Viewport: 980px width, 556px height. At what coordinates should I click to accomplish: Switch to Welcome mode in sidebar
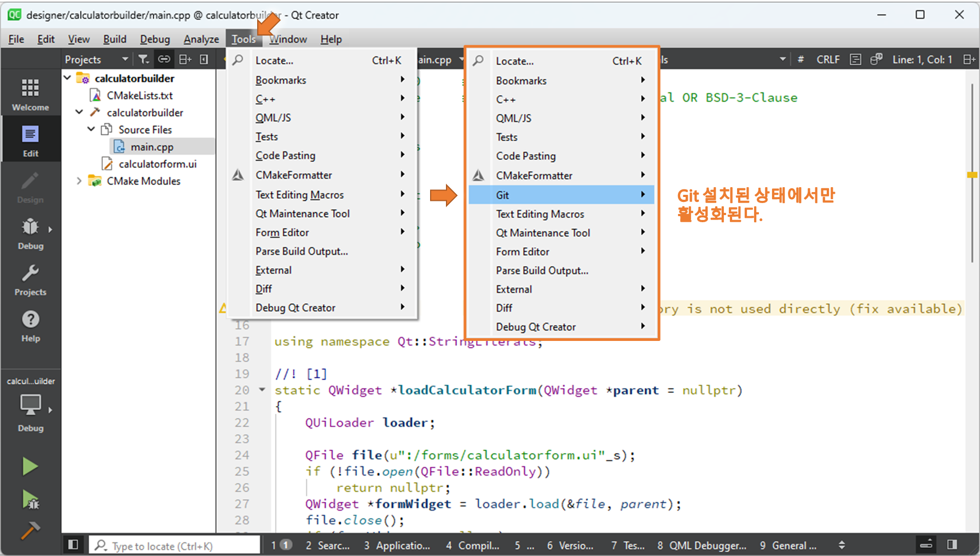(31, 94)
